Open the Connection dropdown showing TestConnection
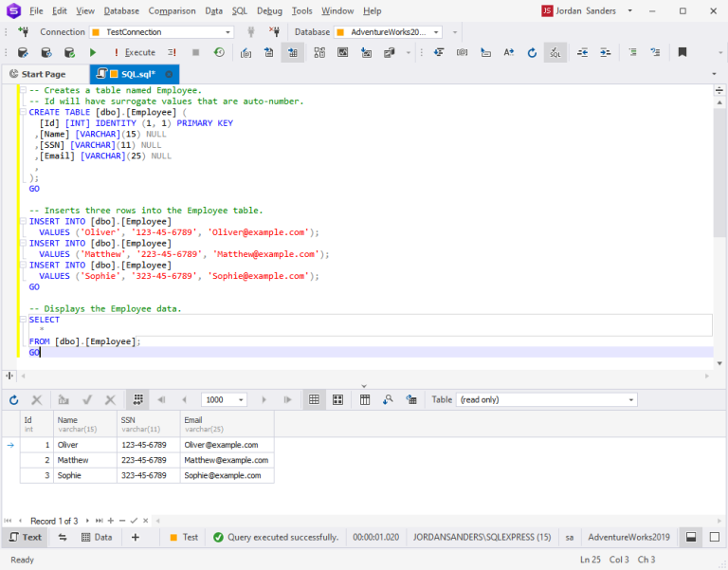Image resolution: width=728 pixels, height=570 pixels. pos(161,31)
